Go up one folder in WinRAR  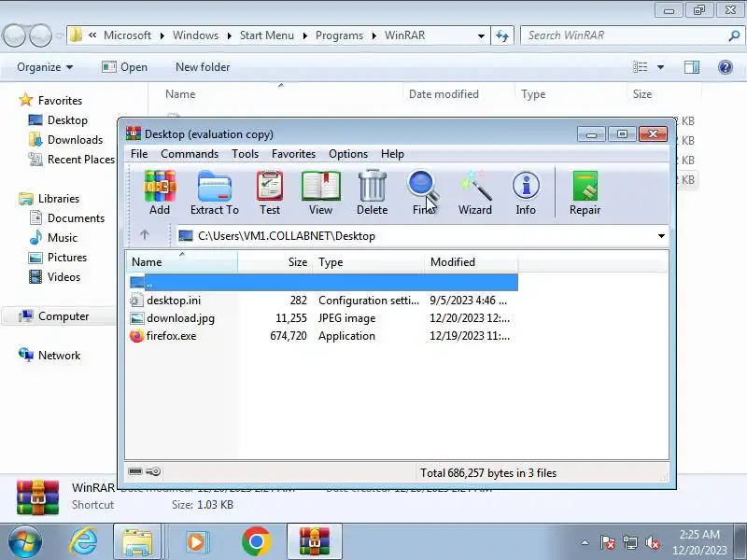tap(145, 235)
